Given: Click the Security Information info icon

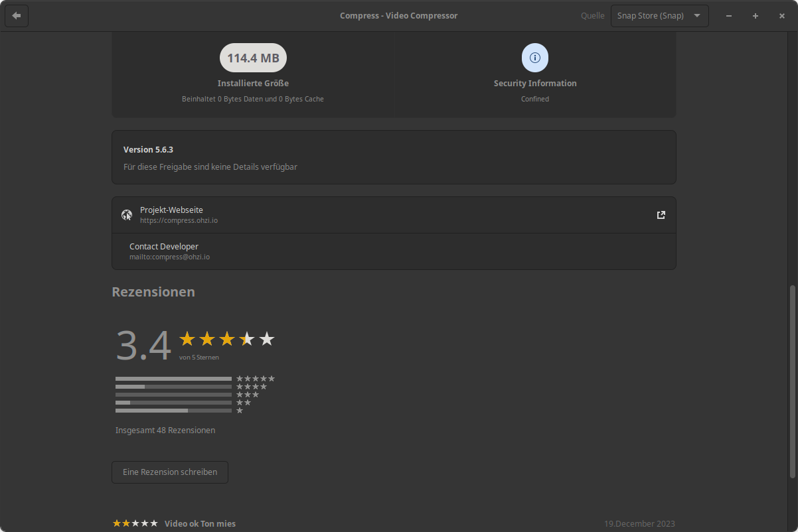Looking at the screenshot, I should 535,58.
